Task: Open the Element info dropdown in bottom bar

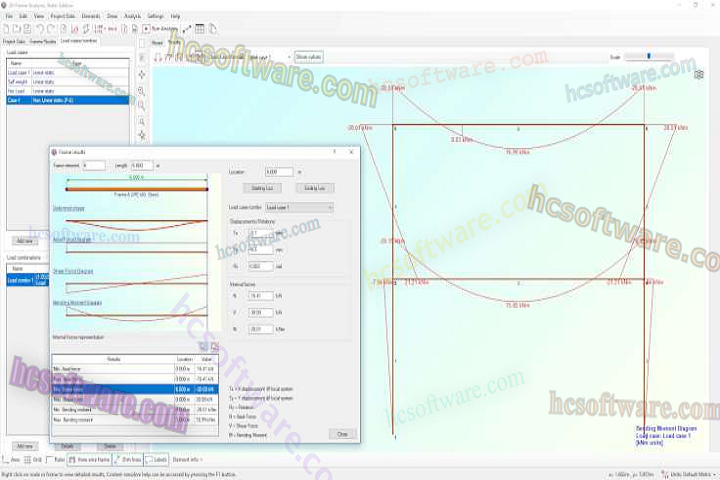Action: click(x=187, y=459)
